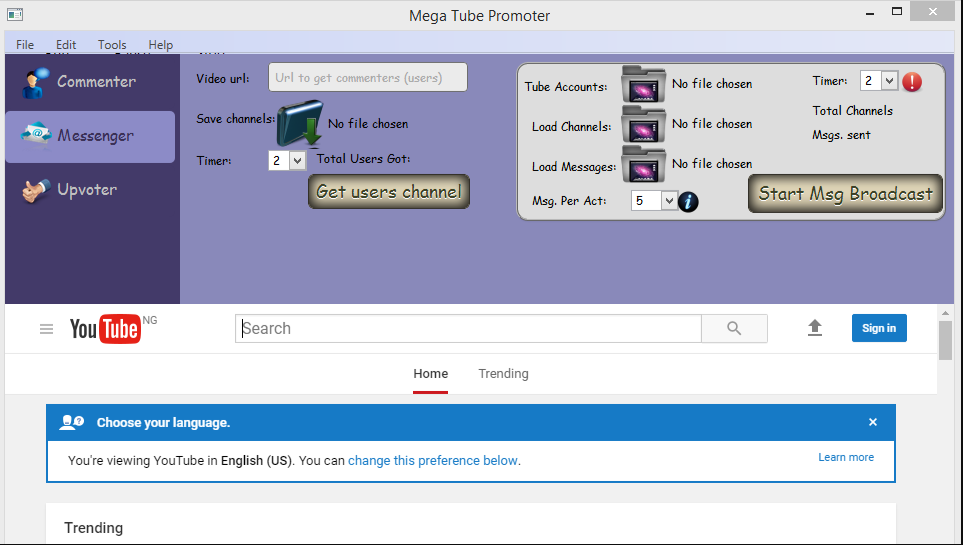
Task: Open the Edit menu
Action: (66, 44)
